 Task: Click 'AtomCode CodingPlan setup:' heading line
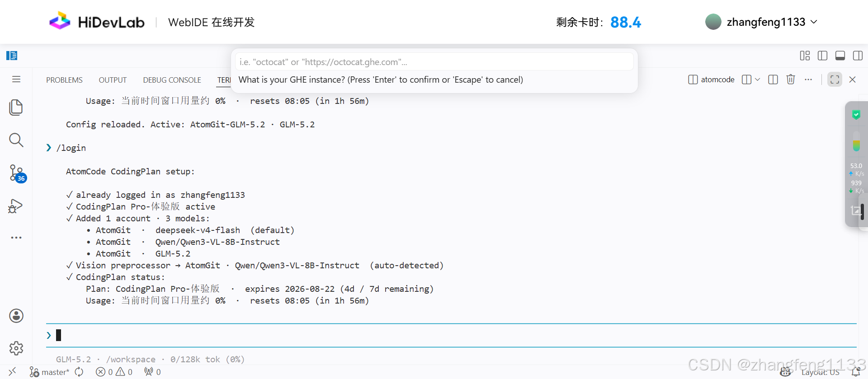(x=130, y=172)
